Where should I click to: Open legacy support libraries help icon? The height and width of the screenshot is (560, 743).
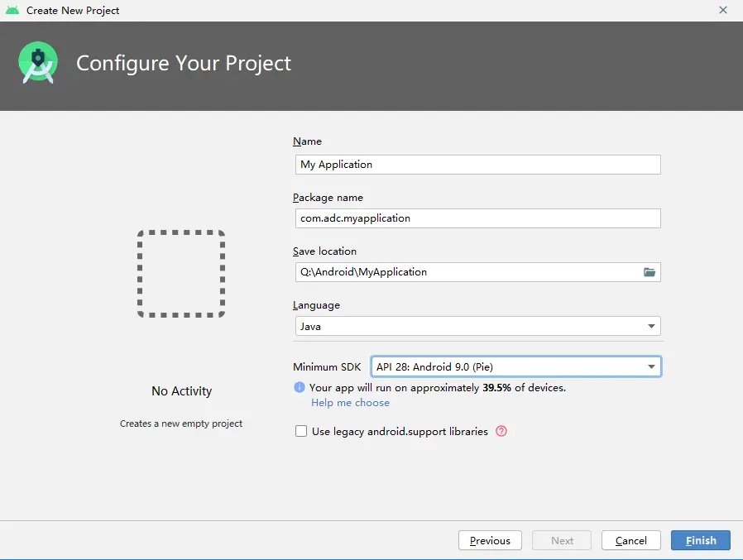point(501,431)
